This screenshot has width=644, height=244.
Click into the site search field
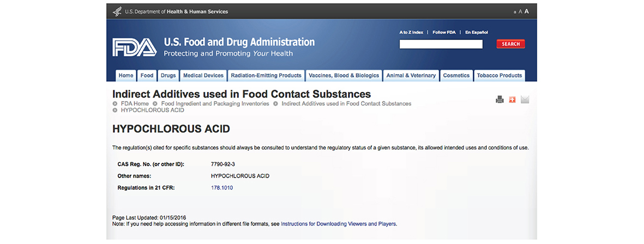[441, 44]
